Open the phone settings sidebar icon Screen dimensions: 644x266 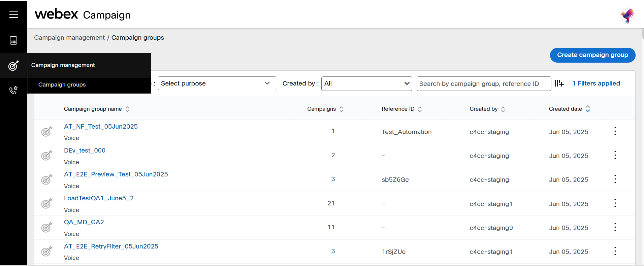[13, 90]
